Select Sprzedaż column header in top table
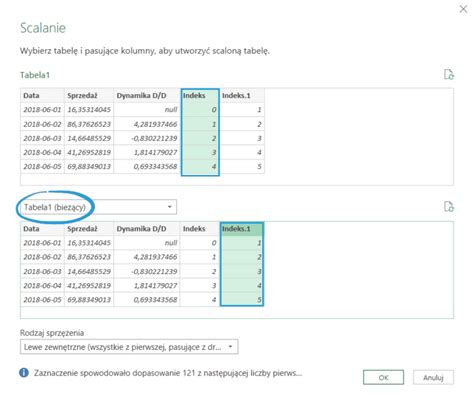This screenshot has height=404, width=474. click(89, 95)
